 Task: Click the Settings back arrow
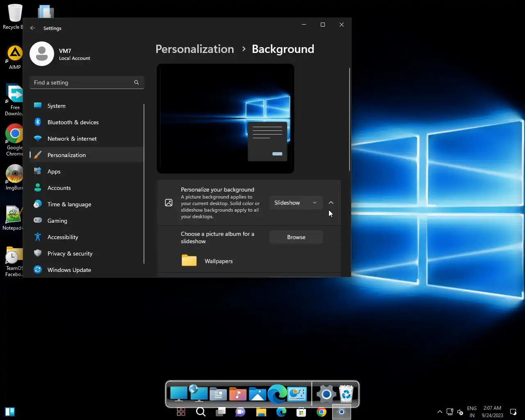tap(33, 28)
